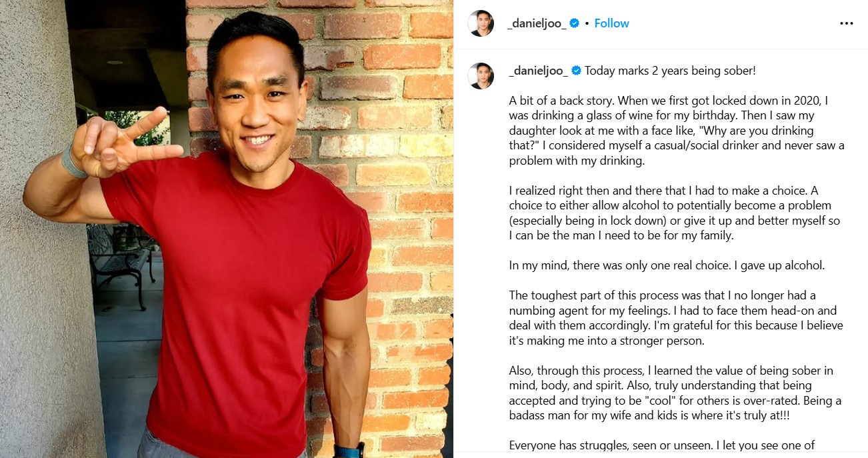
Task: Click the 'Everyone has struggles' line
Action: pyautogui.click(x=662, y=446)
